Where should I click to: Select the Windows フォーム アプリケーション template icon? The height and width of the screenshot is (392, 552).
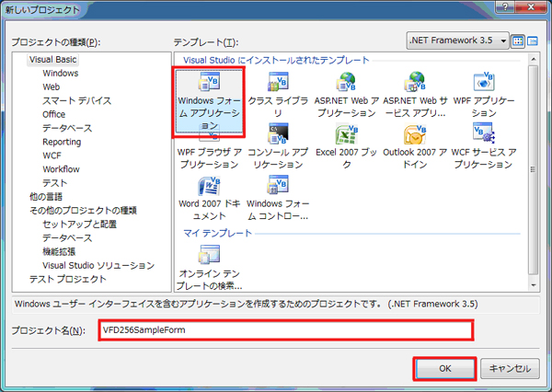(209, 82)
